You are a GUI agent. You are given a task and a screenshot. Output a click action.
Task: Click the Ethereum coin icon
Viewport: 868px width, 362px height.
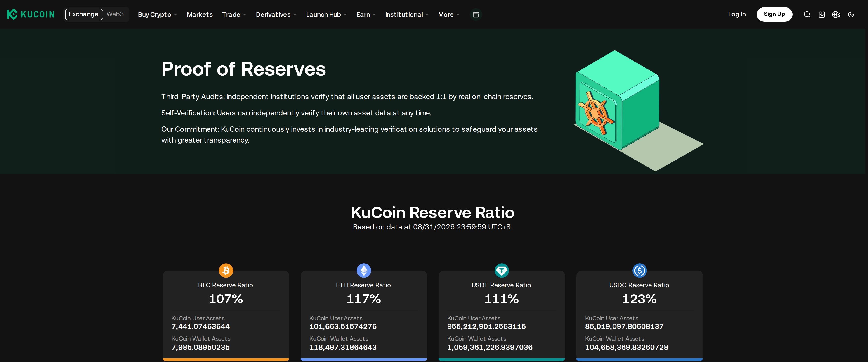pos(363,270)
